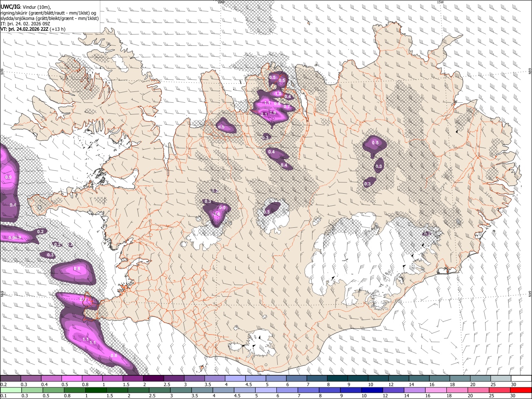Select the light grey swatch labeled 25 in top legend

(501, 378)
